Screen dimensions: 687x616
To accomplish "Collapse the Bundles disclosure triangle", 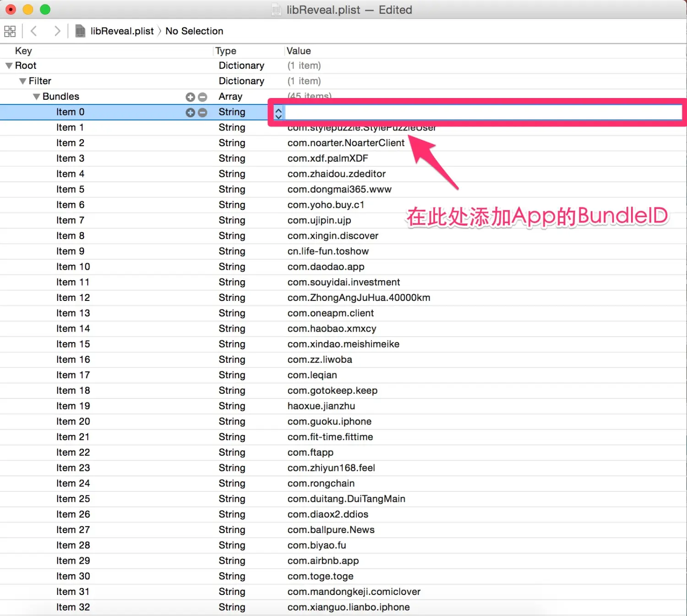I will 36,97.
